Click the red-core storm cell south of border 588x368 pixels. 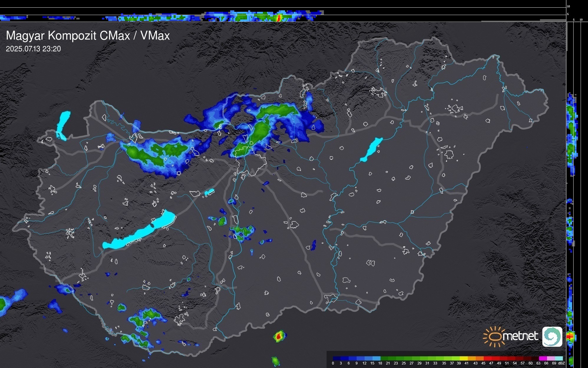click(279, 336)
